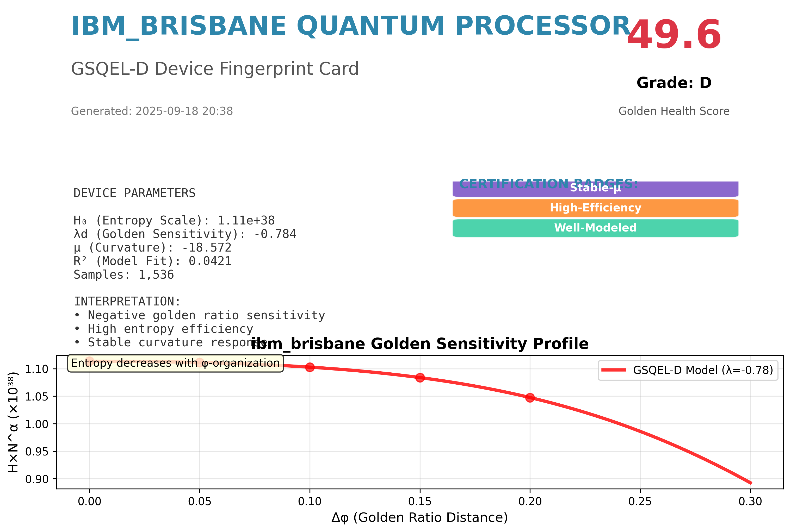The width and height of the screenshot is (791, 532).
Task: Click the DEVICE PARAMETERS heading
Action: (134, 193)
